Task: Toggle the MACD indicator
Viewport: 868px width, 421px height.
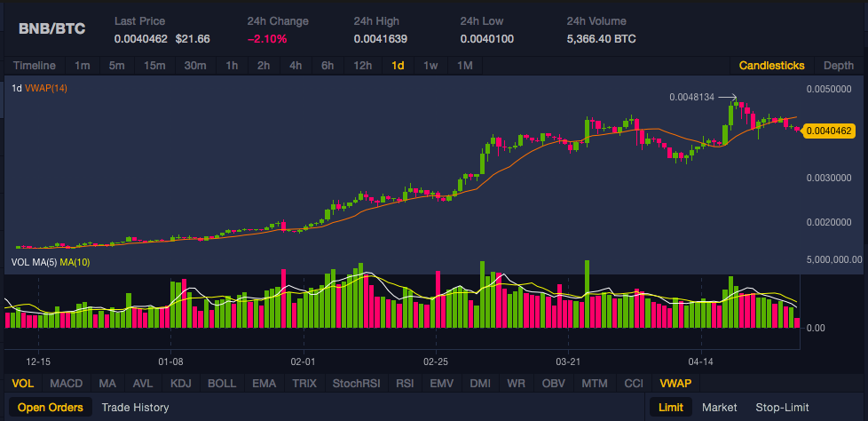Action: coord(66,384)
